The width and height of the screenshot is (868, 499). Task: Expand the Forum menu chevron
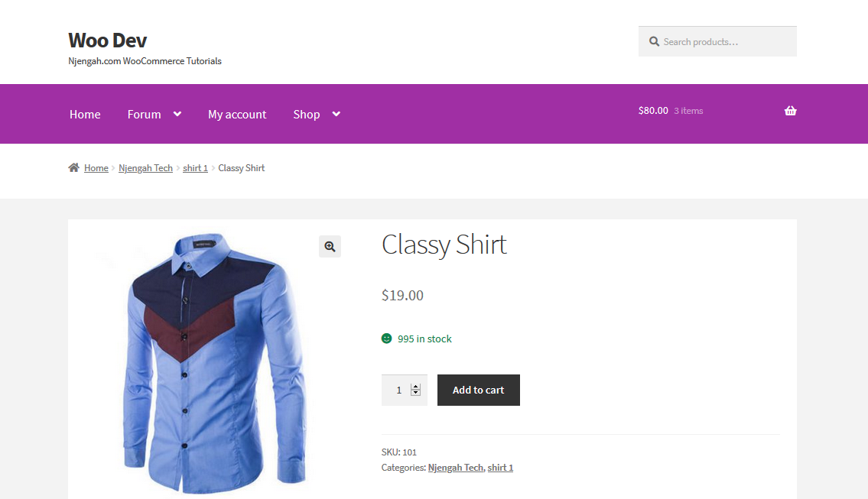(x=177, y=114)
